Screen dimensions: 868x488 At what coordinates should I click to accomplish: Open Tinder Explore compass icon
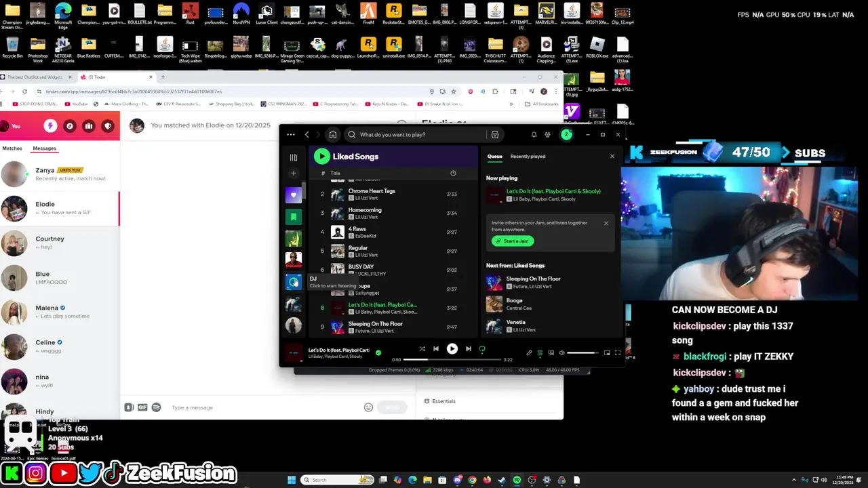pos(69,126)
